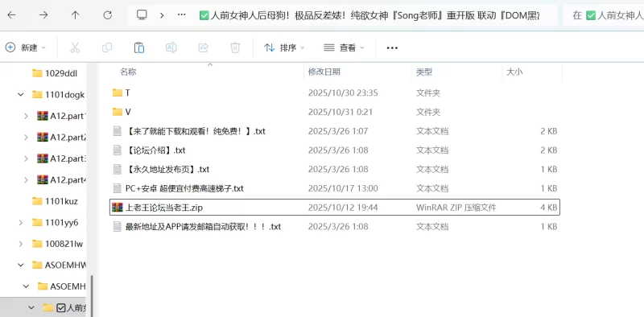644x317 pixels.
Task: Select 最新地址及APP请发邮箱自动获取！！！.txt file
Action: [335, 226]
